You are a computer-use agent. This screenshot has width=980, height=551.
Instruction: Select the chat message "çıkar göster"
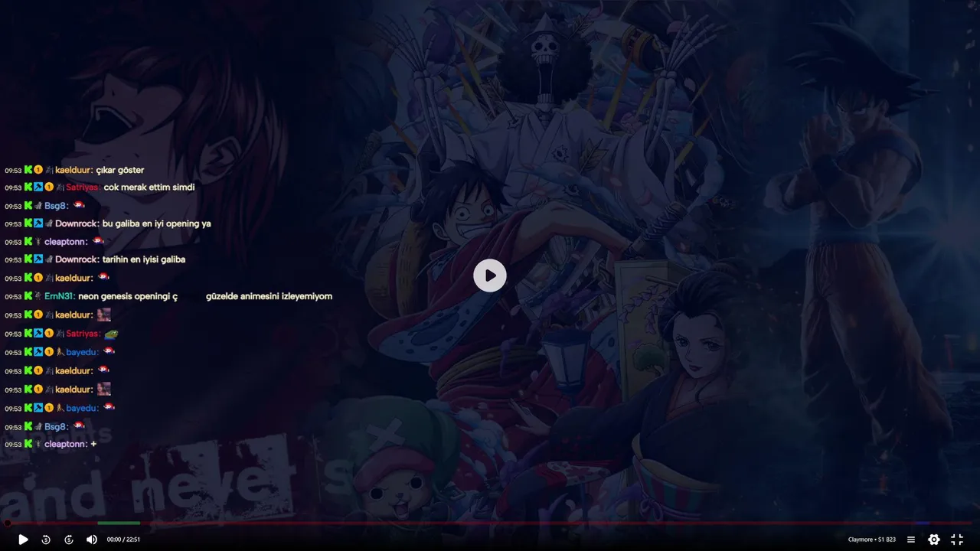pos(120,170)
